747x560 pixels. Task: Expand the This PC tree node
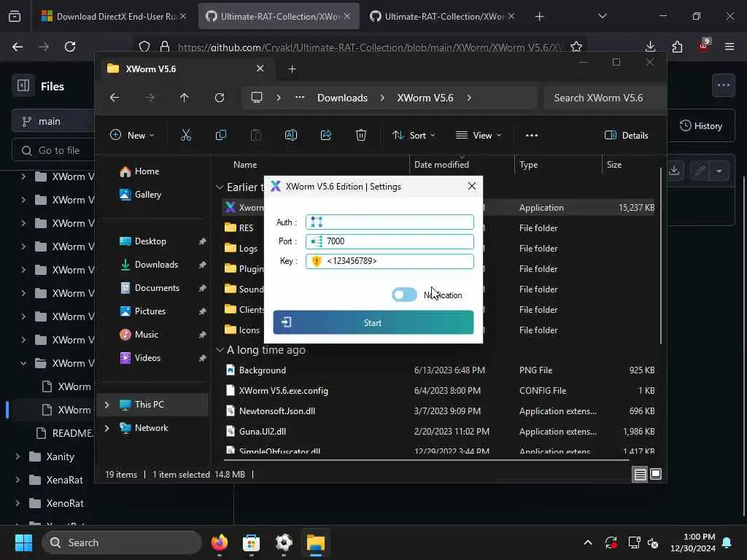[107, 405]
